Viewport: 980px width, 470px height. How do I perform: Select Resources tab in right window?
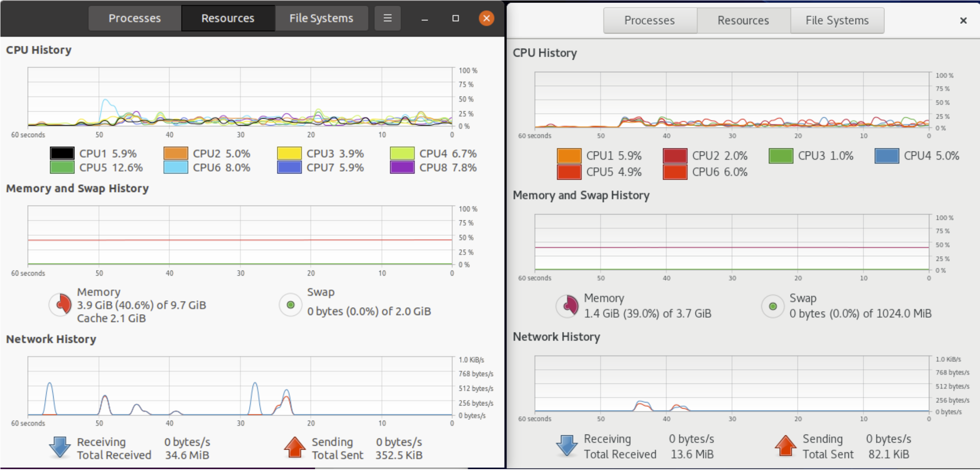tap(743, 20)
